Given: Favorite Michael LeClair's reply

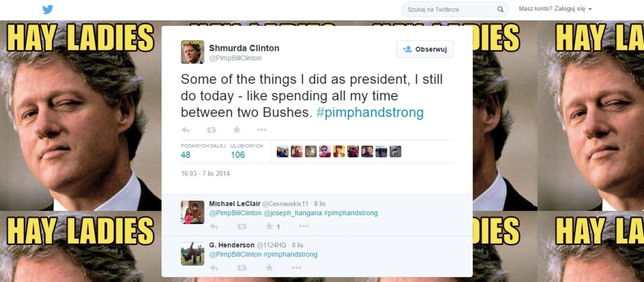Looking at the screenshot, I should (x=269, y=226).
